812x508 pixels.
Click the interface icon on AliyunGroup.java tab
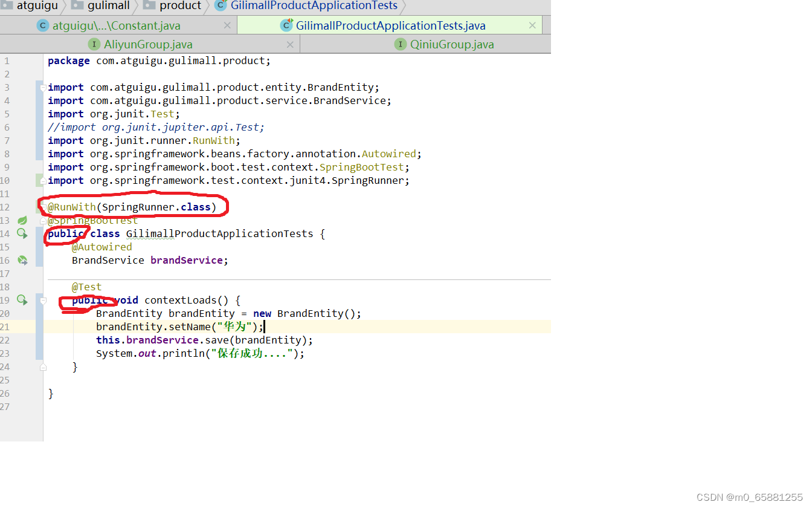[95, 43]
